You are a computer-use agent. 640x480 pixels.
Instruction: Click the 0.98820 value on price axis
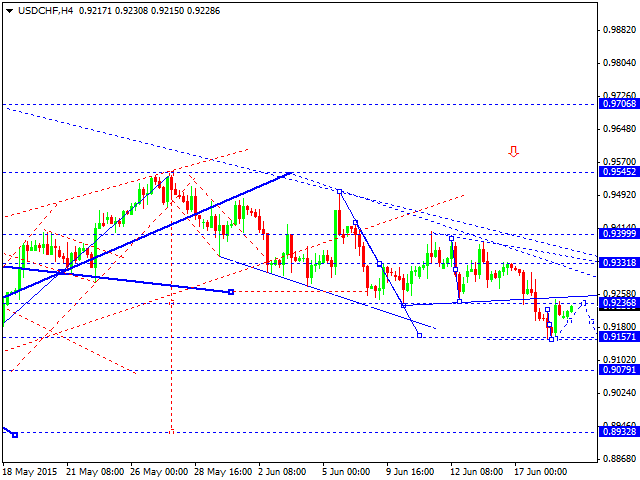618,30
